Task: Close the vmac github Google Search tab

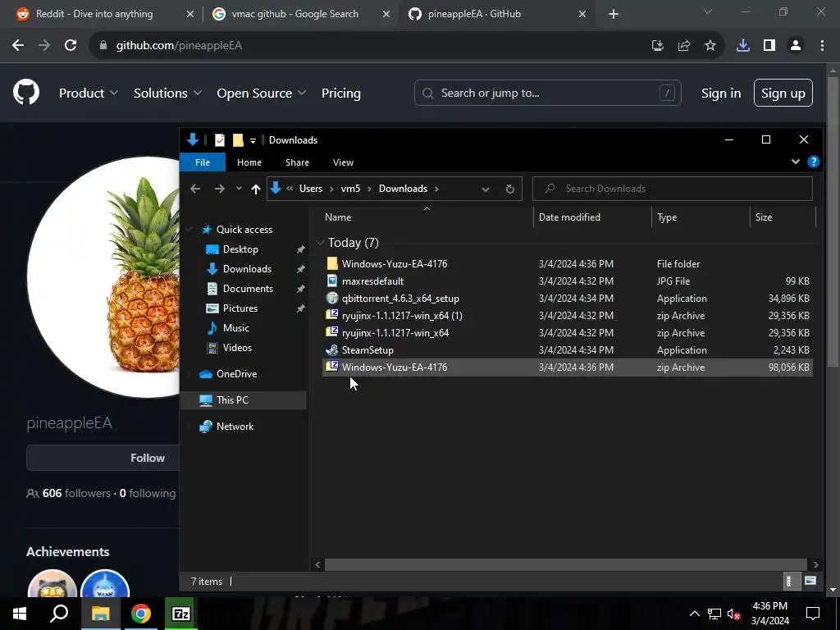Action: coord(386,15)
